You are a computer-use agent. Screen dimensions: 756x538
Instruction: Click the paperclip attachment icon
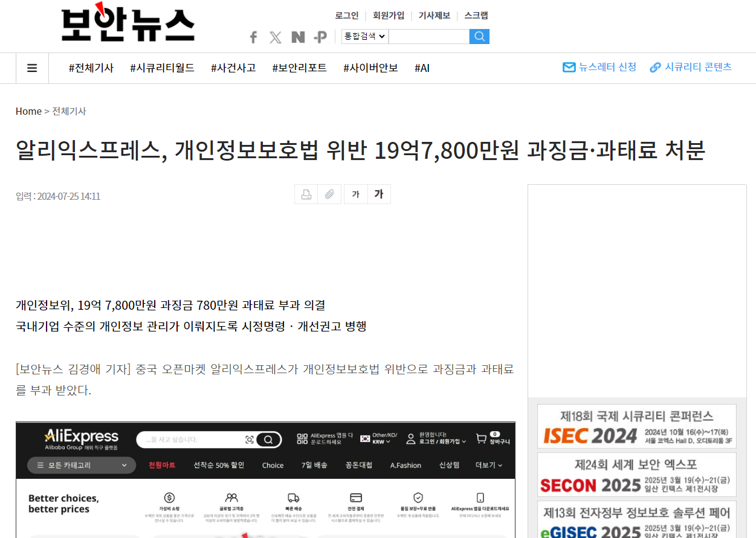(x=329, y=194)
